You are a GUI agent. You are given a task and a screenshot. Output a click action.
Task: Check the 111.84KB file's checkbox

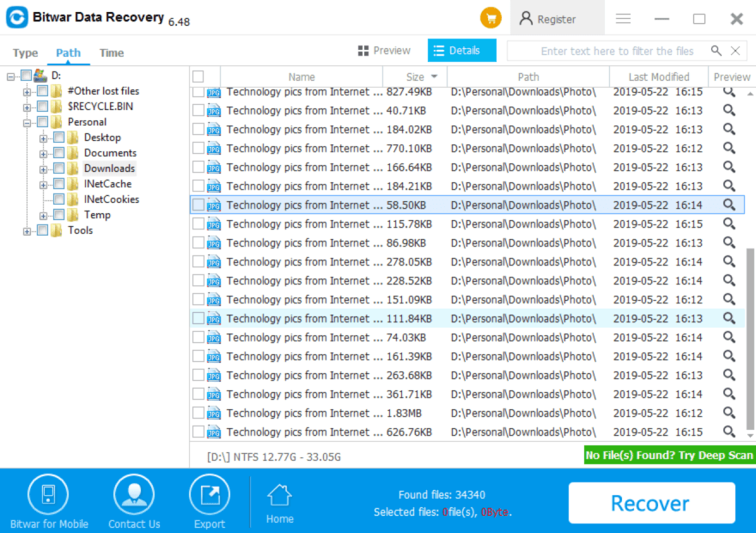tap(198, 318)
